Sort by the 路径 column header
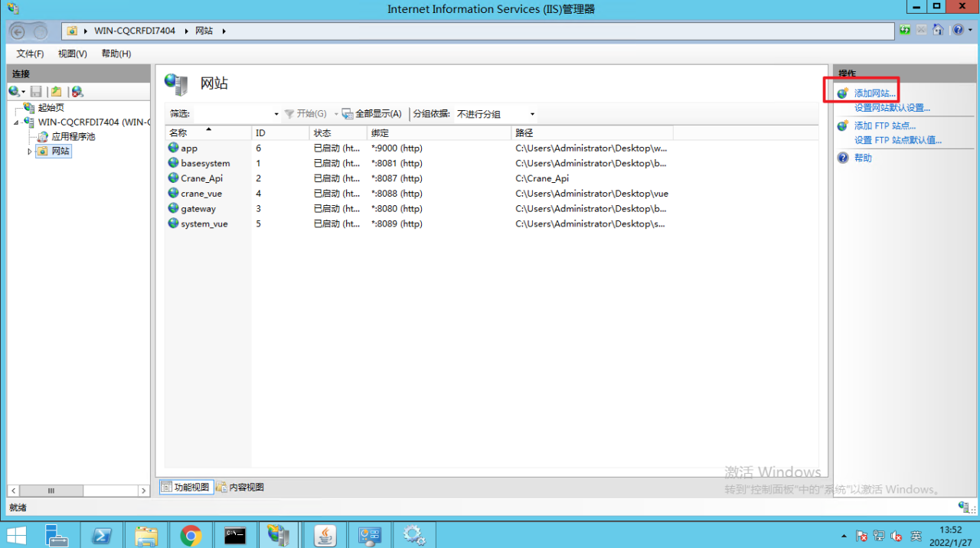Image resolution: width=980 pixels, height=548 pixels. pos(592,133)
